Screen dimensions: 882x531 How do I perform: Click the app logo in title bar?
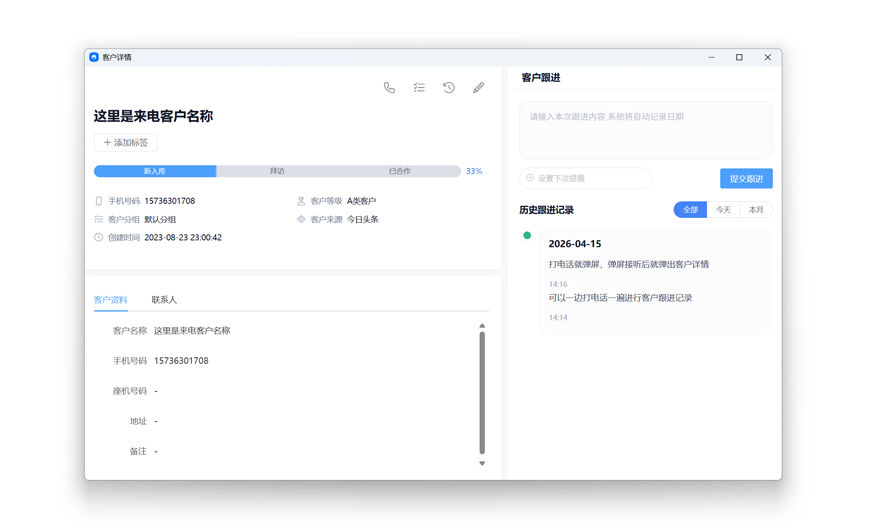94,57
